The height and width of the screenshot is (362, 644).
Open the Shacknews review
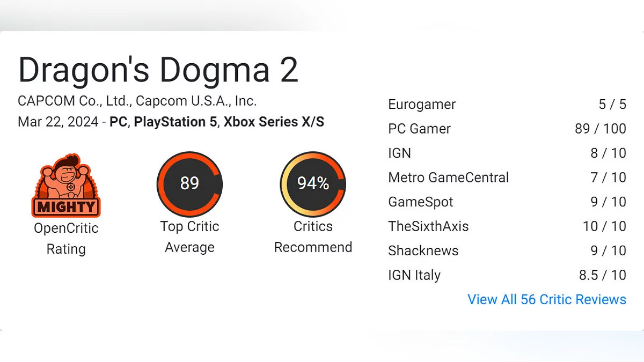pyautogui.click(x=423, y=250)
